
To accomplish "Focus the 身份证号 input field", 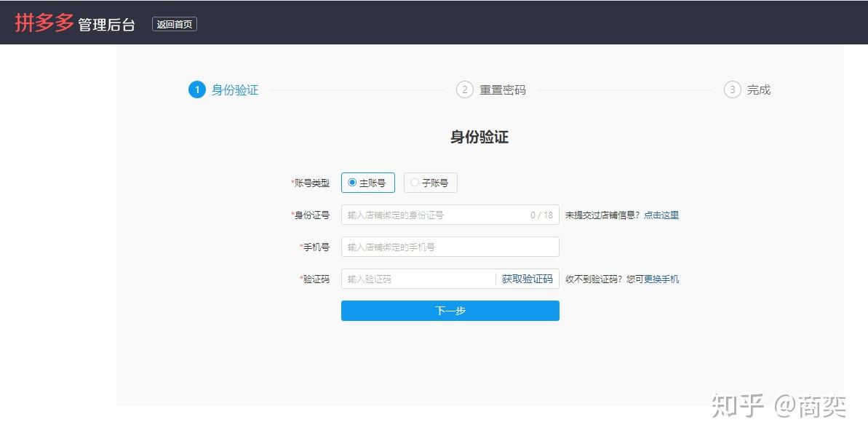I will pos(450,215).
